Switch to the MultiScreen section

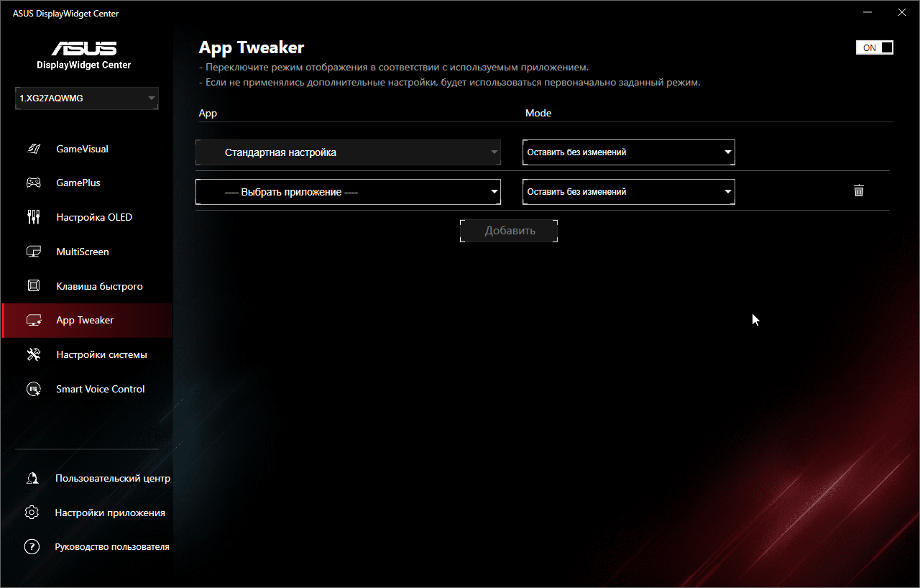[87, 252]
